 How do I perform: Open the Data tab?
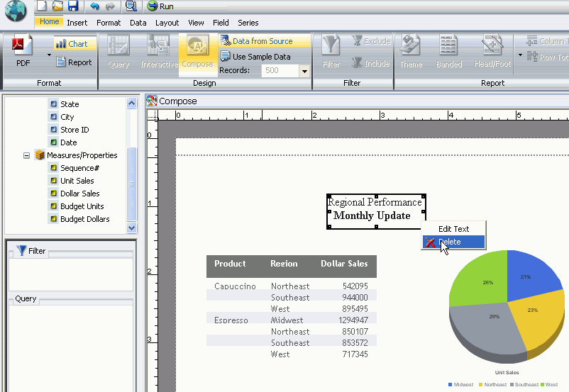point(138,23)
